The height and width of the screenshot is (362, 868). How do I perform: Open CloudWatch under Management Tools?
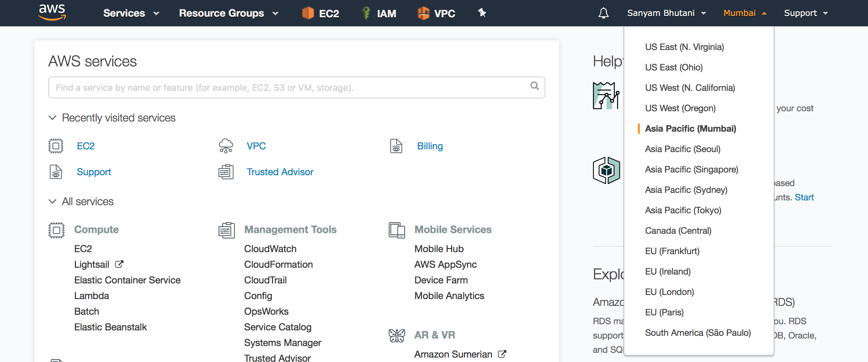click(270, 249)
